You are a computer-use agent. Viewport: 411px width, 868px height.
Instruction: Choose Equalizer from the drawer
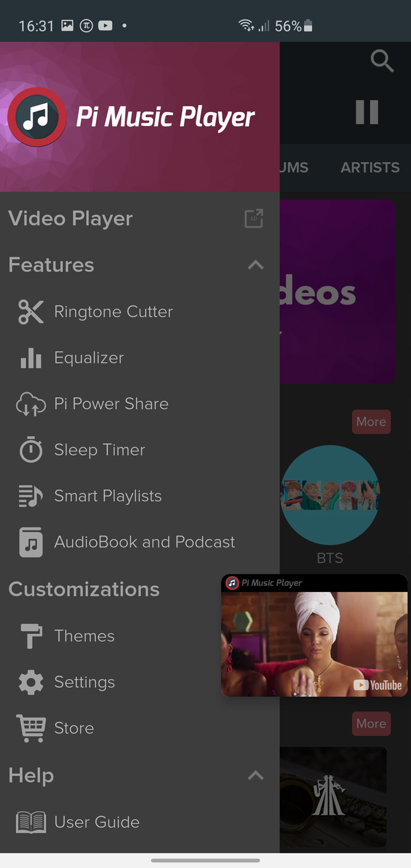pyautogui.click(x=89, y=358)
